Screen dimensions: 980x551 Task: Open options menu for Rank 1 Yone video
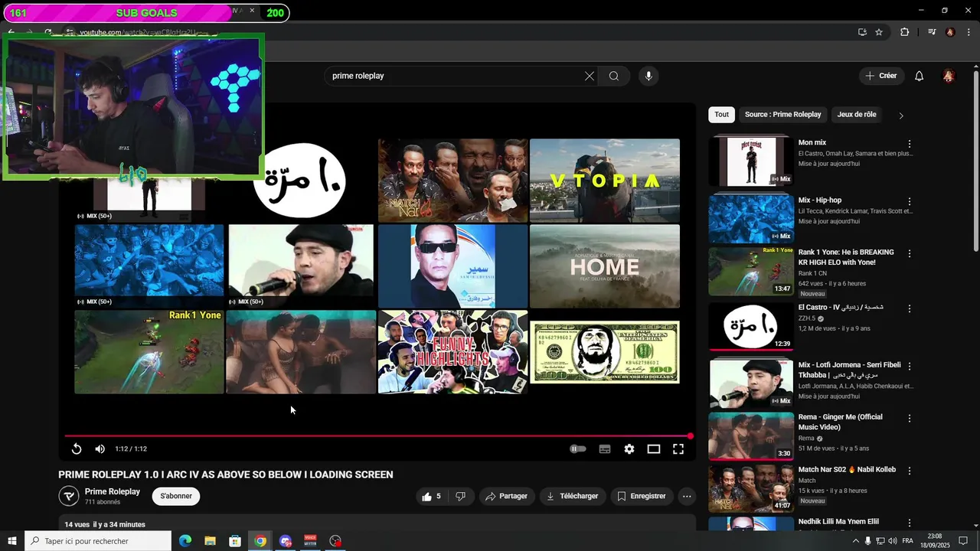point(910,253)
